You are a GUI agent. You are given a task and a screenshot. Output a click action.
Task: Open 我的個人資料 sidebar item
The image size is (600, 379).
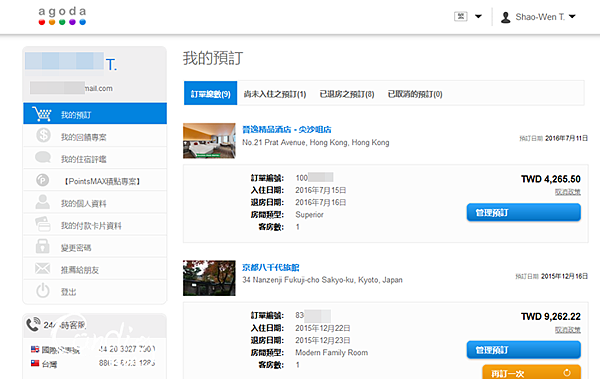click(x=95, y=202)
